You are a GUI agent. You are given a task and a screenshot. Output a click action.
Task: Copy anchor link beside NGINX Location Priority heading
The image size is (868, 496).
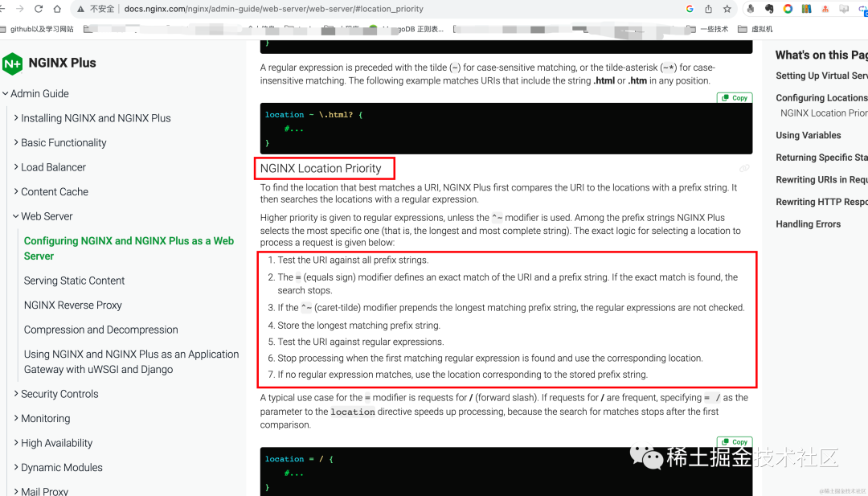744,168
